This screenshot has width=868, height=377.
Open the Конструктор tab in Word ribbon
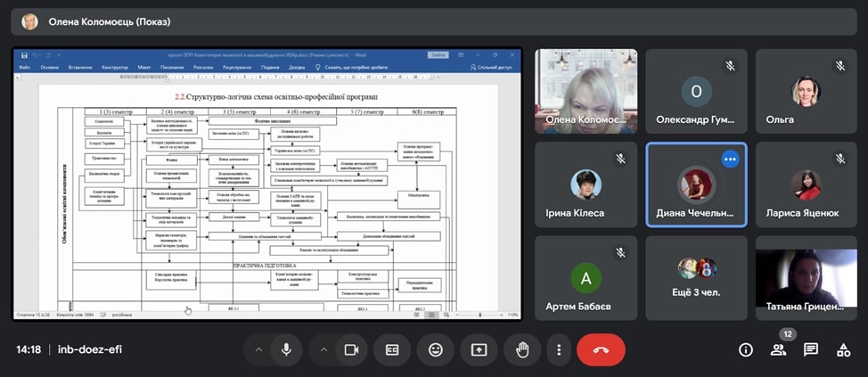tap(115, 68)
